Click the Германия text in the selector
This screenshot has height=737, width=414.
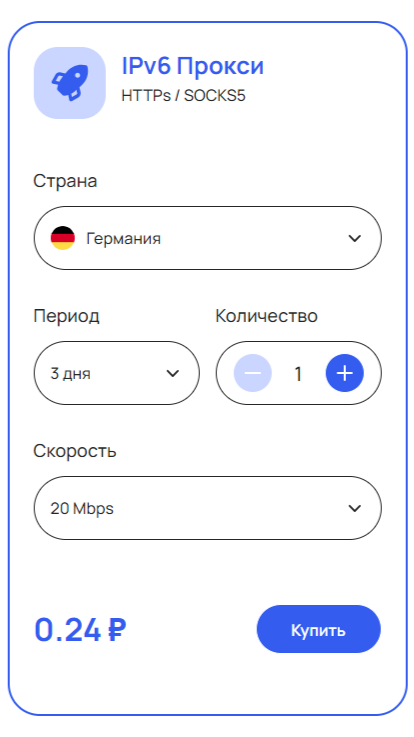coord(124,239)
